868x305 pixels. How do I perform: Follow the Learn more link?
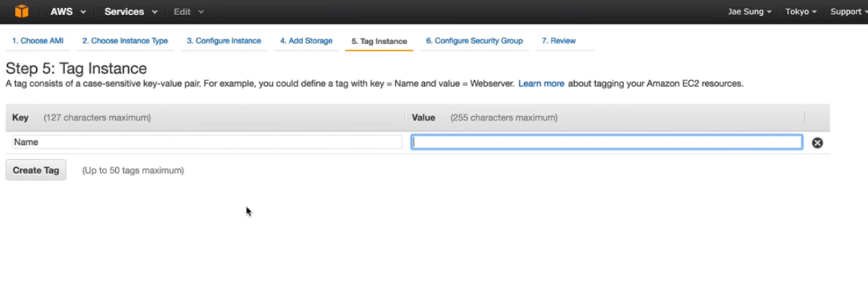tap(542, 84)
